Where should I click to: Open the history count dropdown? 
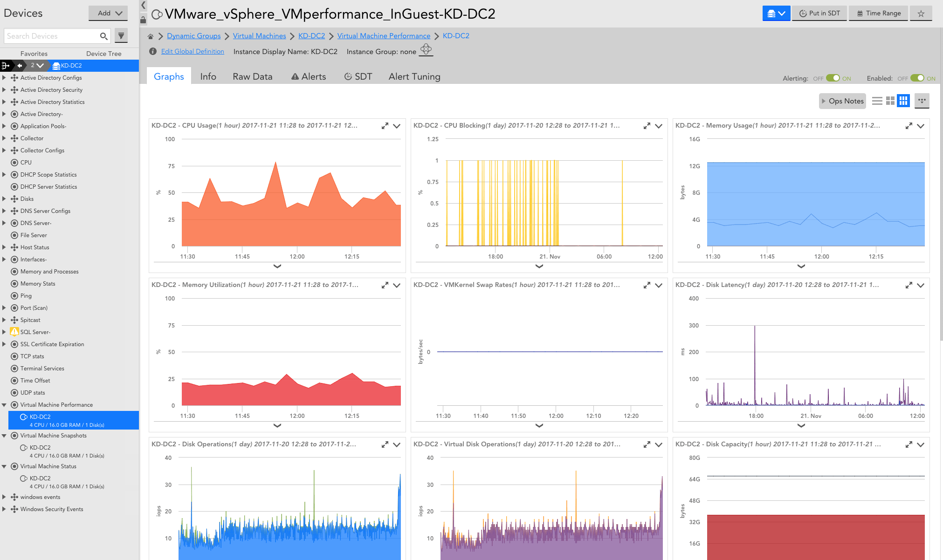coord(37,66)
